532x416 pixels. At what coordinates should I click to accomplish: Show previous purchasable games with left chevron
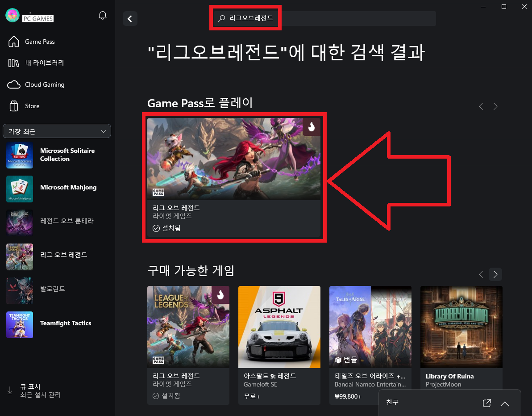(481, 274)
